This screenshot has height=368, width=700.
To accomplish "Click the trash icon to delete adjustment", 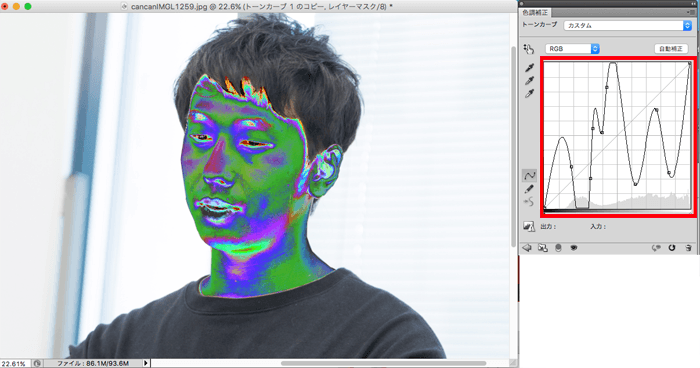I will (x=688, y=248).
